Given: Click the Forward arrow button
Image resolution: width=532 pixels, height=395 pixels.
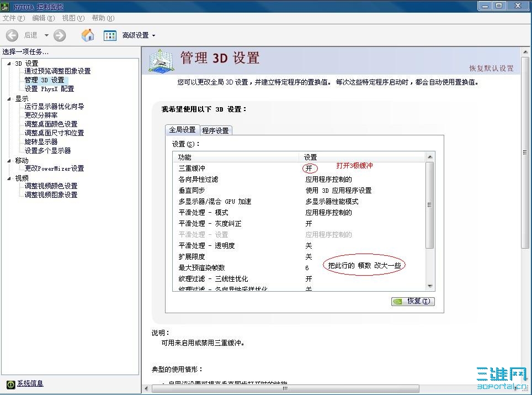Looking at the screenshot, I should click(x=60, y=35).
